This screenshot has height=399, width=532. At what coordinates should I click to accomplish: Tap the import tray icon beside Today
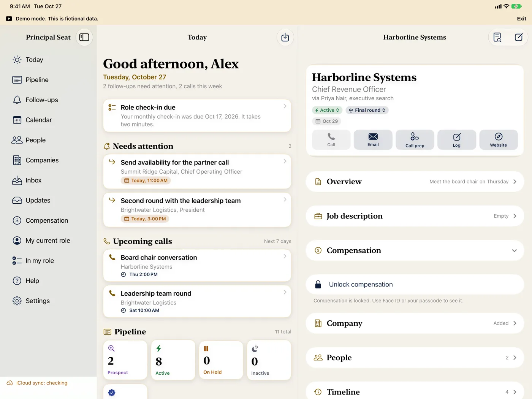click(285, 37)
